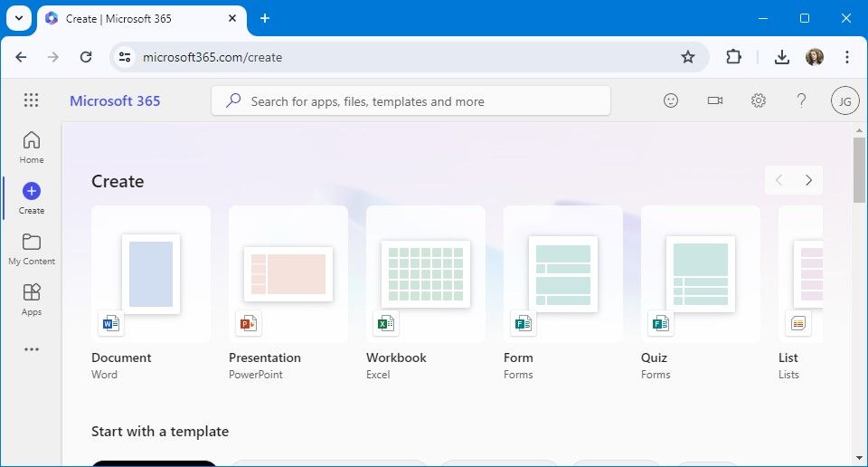Open the app launcher waffle icon
868x467 pixels.
31,100
